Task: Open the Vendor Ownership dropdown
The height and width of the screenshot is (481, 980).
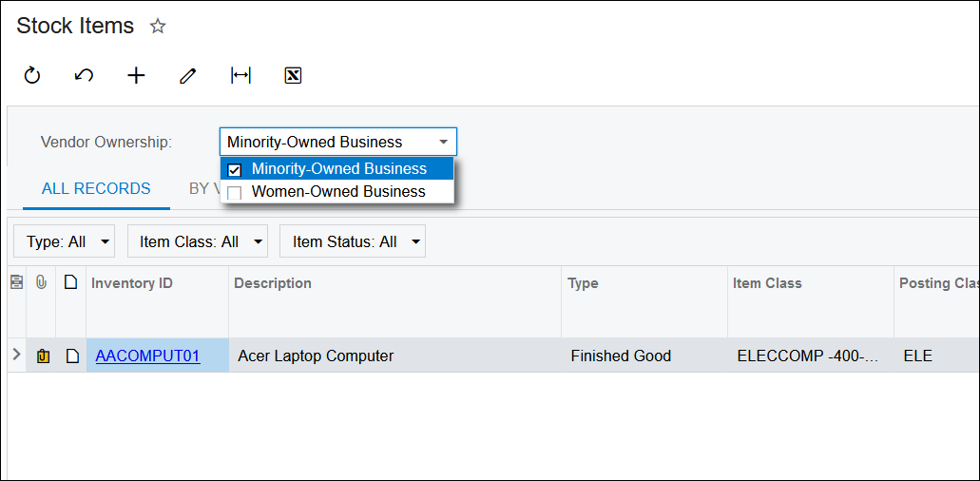Action: 443,143
